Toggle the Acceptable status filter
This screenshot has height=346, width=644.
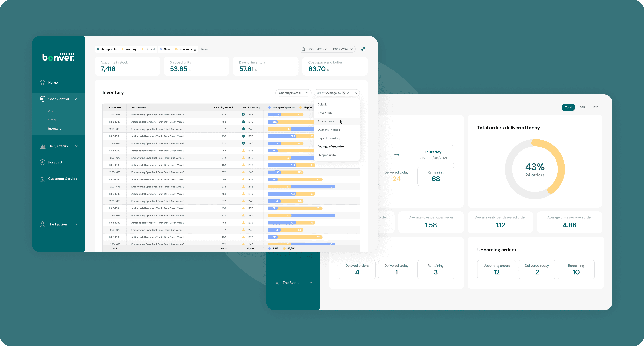coord(107,49)
